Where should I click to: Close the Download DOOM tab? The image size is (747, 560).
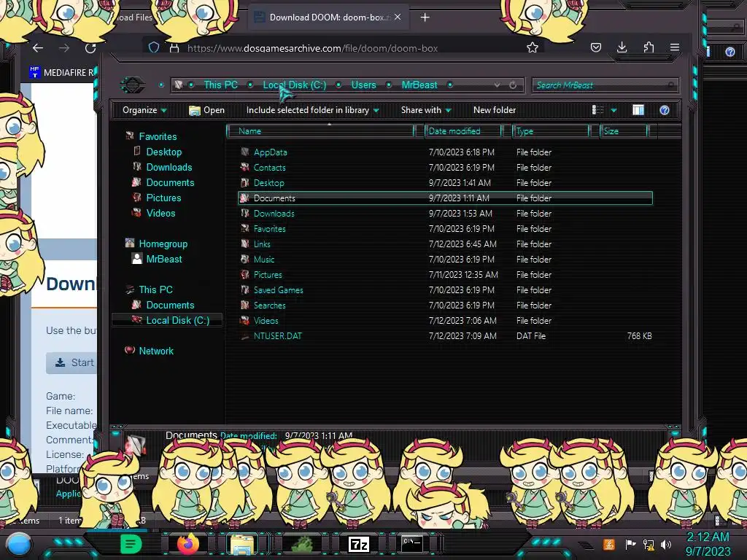[398, 17]
